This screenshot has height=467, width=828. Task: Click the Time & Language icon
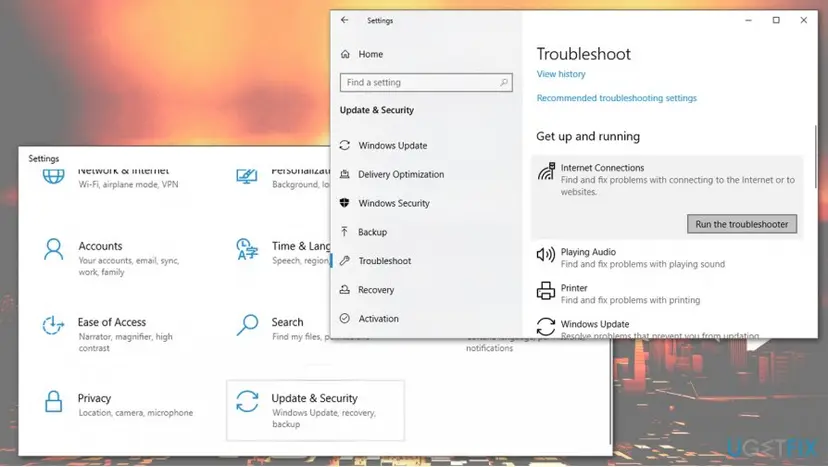(247, 249)
